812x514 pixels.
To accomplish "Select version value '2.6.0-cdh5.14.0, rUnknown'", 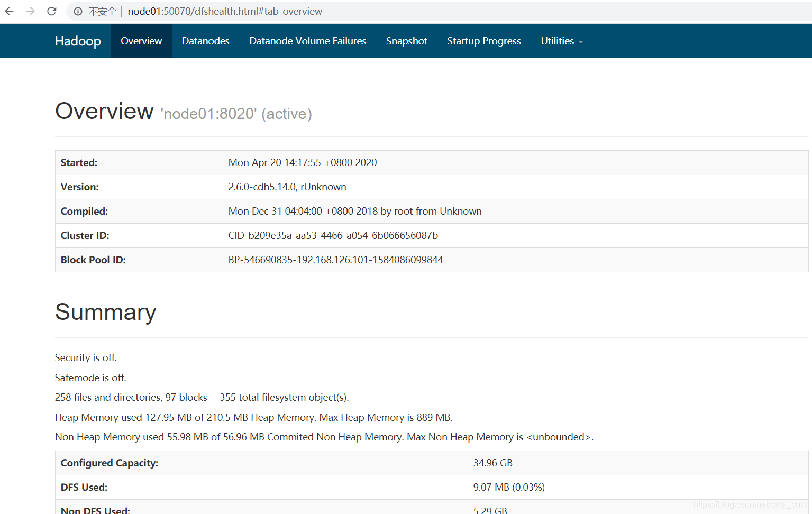I will (287, 187).
